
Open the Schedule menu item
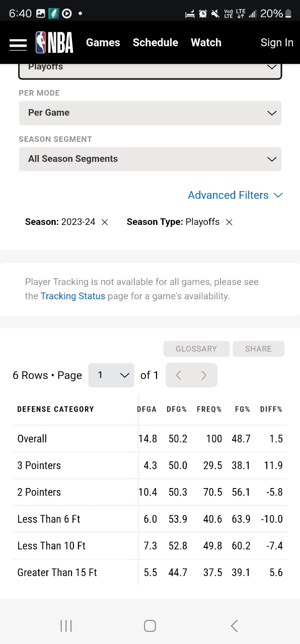click(x=156, y=43)
